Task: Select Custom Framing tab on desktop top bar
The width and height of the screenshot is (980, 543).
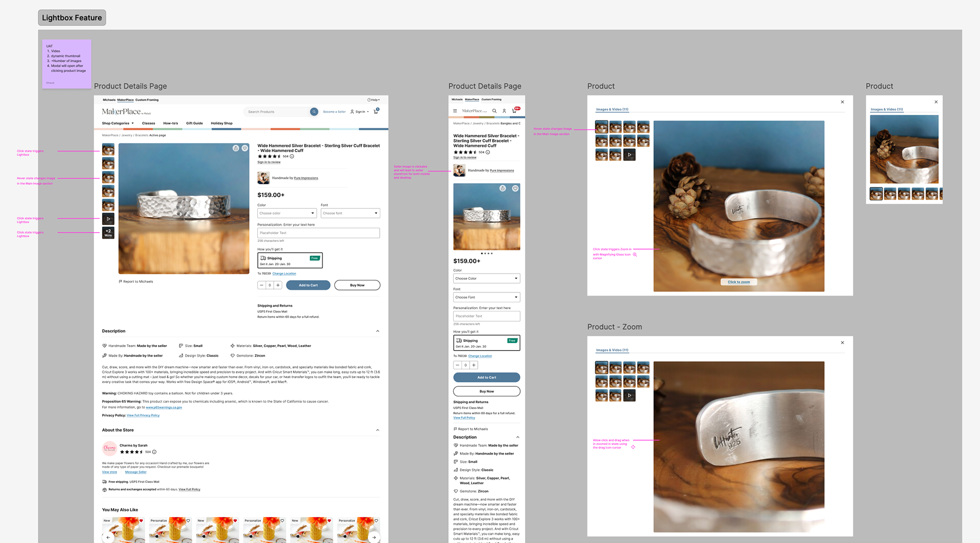Action: tap(147, 100)
